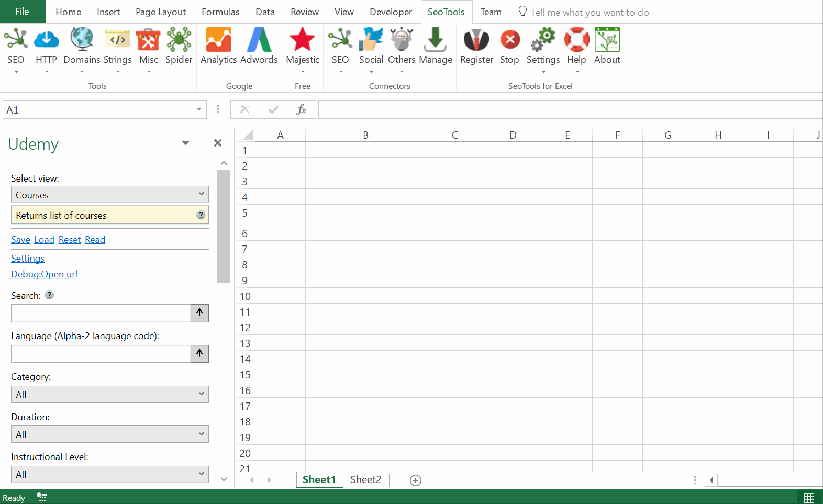Click the task pane scroll up arrow
Image resolution: width=823 pixels, height=504 pixels.
click(224, 163)
